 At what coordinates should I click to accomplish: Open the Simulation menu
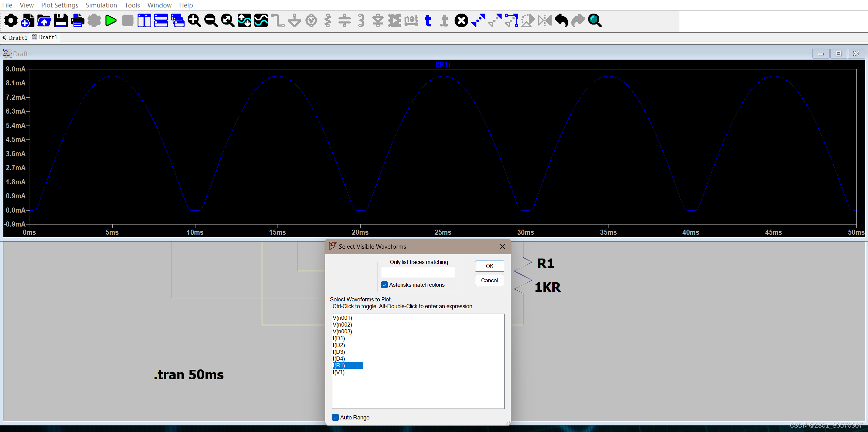pos(101,5)
